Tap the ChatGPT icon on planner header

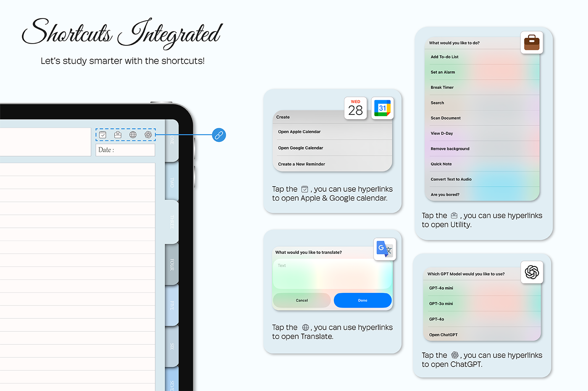(148, 135)
